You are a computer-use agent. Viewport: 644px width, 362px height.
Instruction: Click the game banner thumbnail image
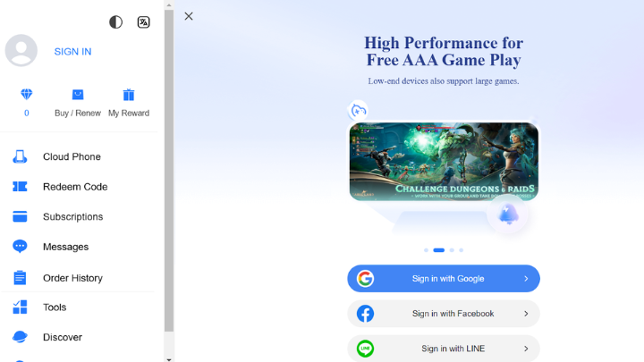tap(444, 162)
